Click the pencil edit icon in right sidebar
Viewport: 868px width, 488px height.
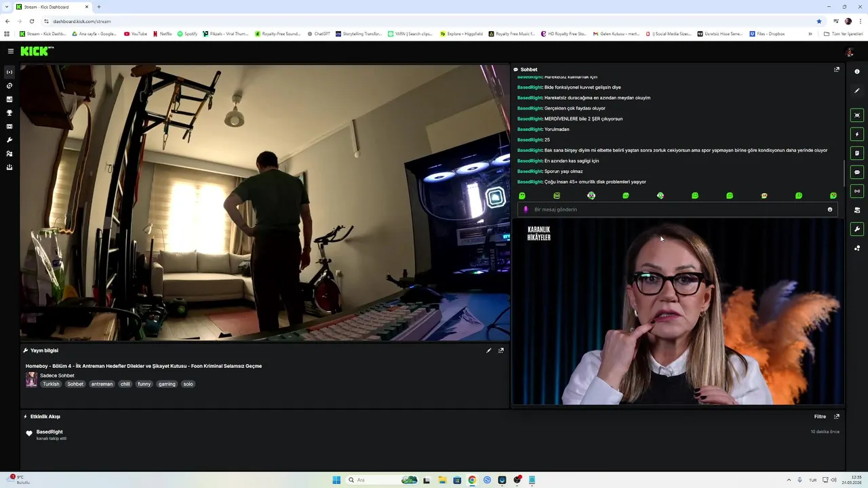click(x=857, y=90)
